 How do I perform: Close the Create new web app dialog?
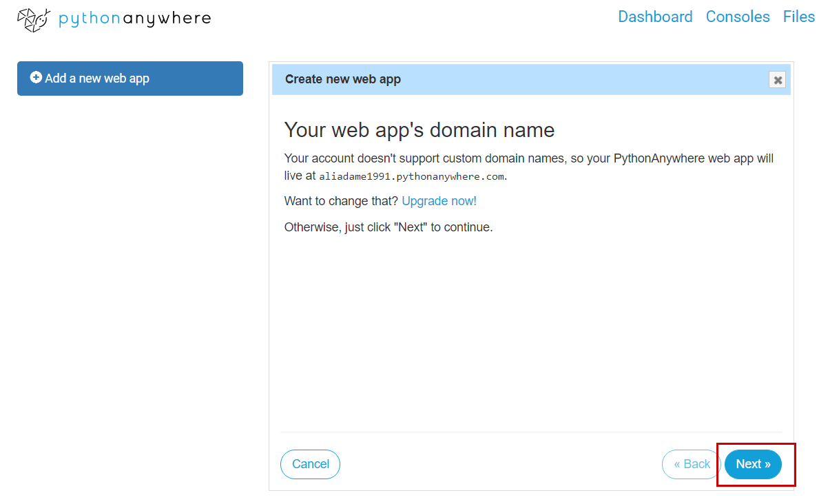(x=777, y=80)
